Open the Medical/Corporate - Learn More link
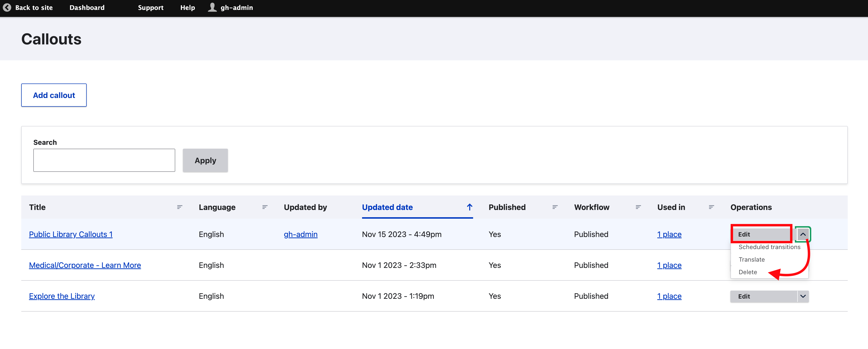Screen dimensions: 868x349 click(85, 265)
